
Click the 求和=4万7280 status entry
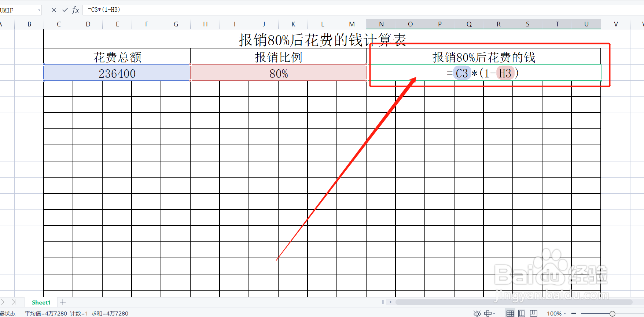pos(110,313)
